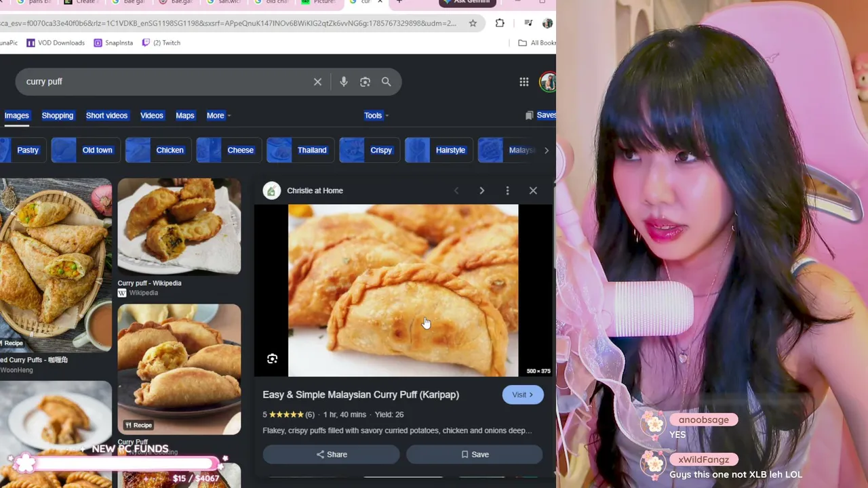Click the recipe description starting 'Flakey, crispy puffs'
Screen dimensions: 868x488
397,430
